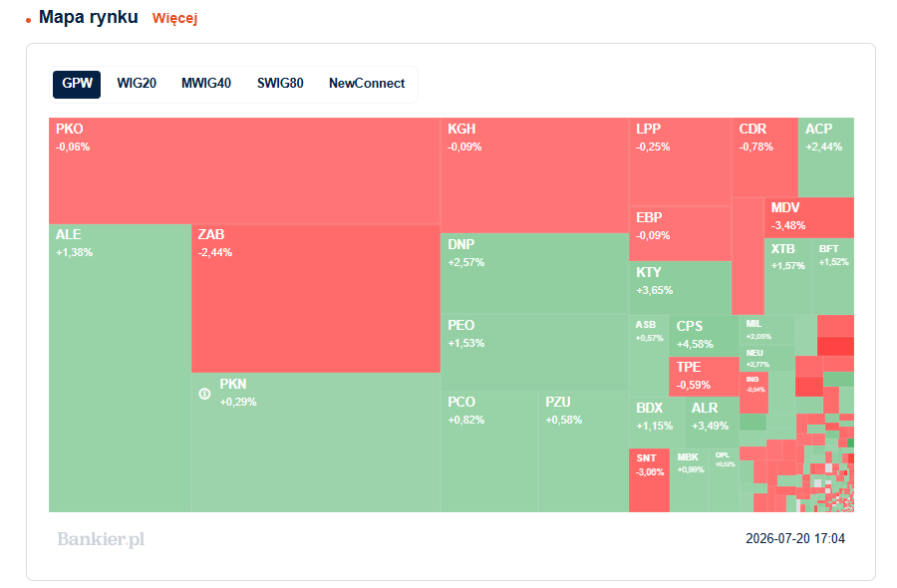The height and width of the screenshot is (588, 897).
Task: Select the ALE green tile
Action: click(x=121, y=368)
